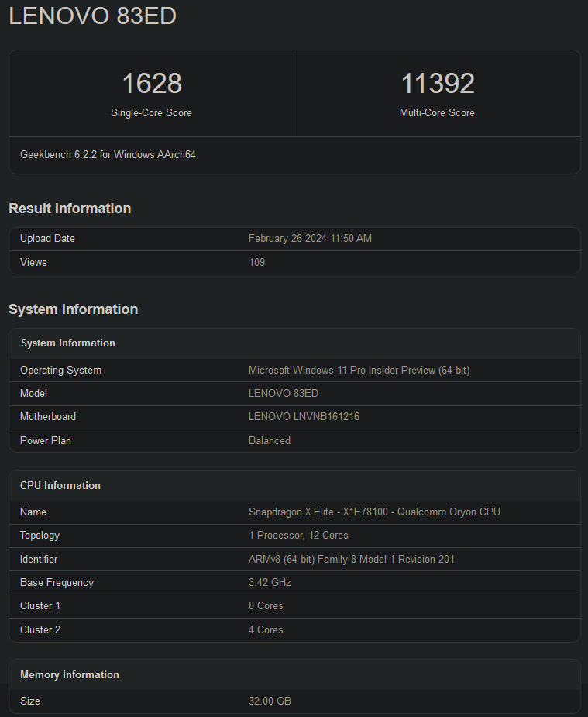Click the single-core score 1628
The width and height of the screenshot is (588, 717).
[x=151, y=84]
